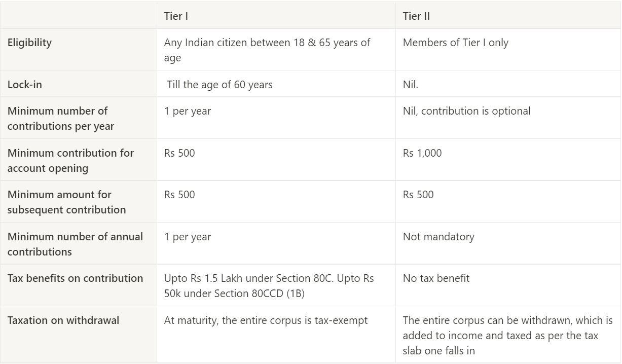Click the Lock-in row label
Image resolution: width=622 pixels, height=364 pixels.
click(x=25, y=85)
